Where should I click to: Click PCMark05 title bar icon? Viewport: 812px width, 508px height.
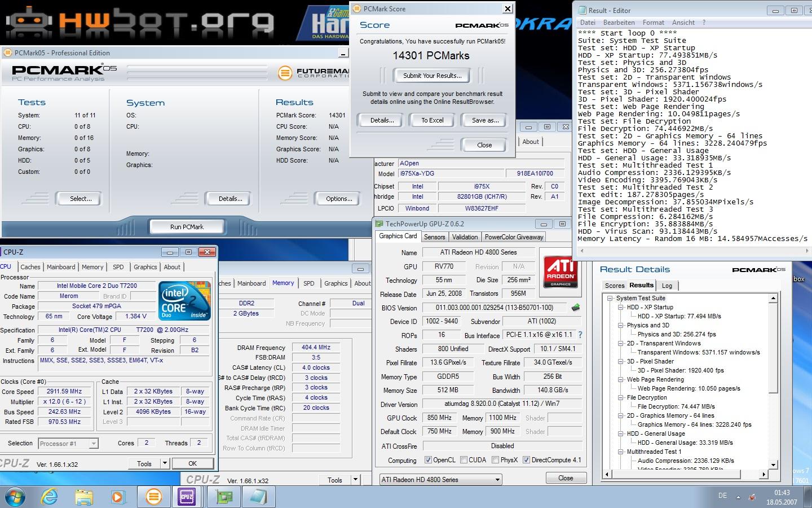[7, 52]
